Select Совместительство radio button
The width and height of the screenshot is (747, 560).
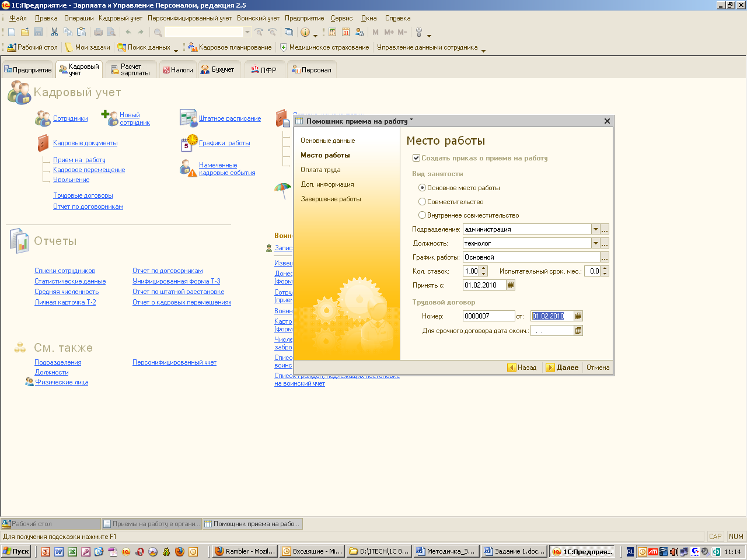422,202
